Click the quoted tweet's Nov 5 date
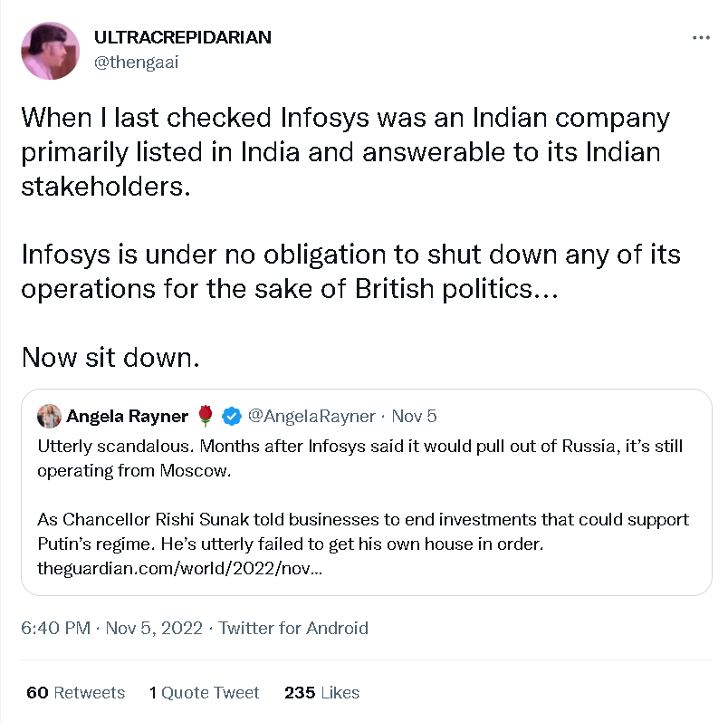This screenshot has width=728, height=722. click(x=415, y=416)
